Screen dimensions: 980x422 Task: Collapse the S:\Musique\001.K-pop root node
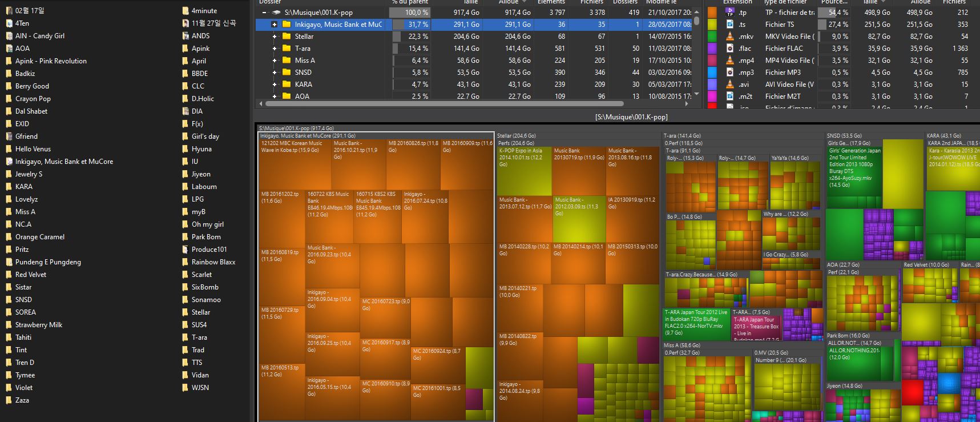coord(264,12)
